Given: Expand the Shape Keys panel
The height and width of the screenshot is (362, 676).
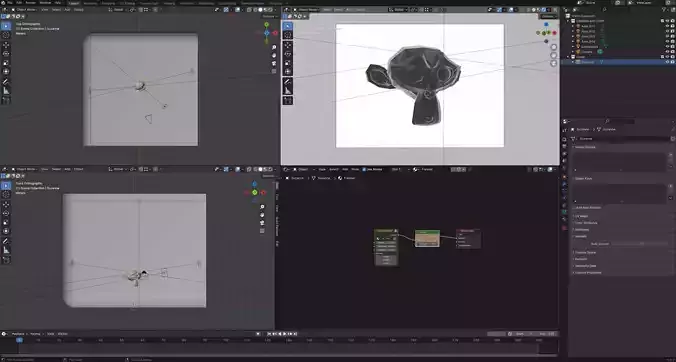Looking at the screenshot, I should point(583,178).
